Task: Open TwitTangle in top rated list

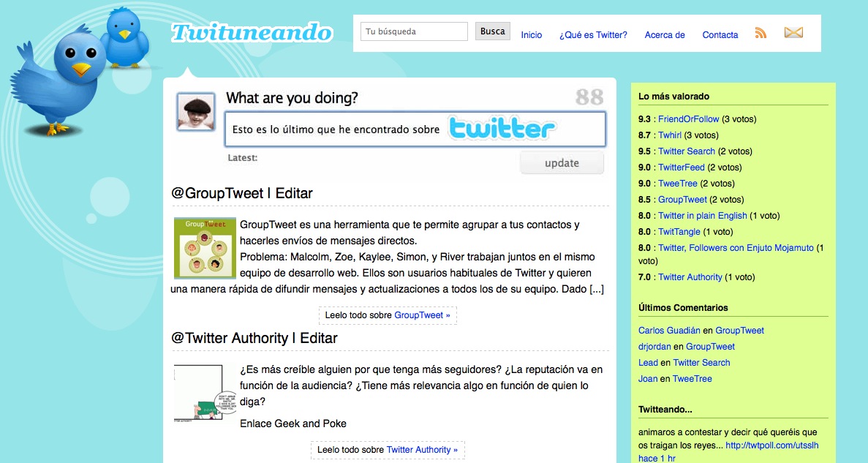Action: click(x=679, y=231)
